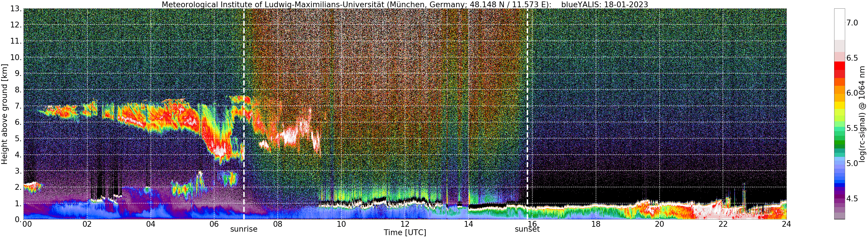868x238 pixels.
Task: Click the 'Height above ground [km]' axis label
Action: pos(4,114)
